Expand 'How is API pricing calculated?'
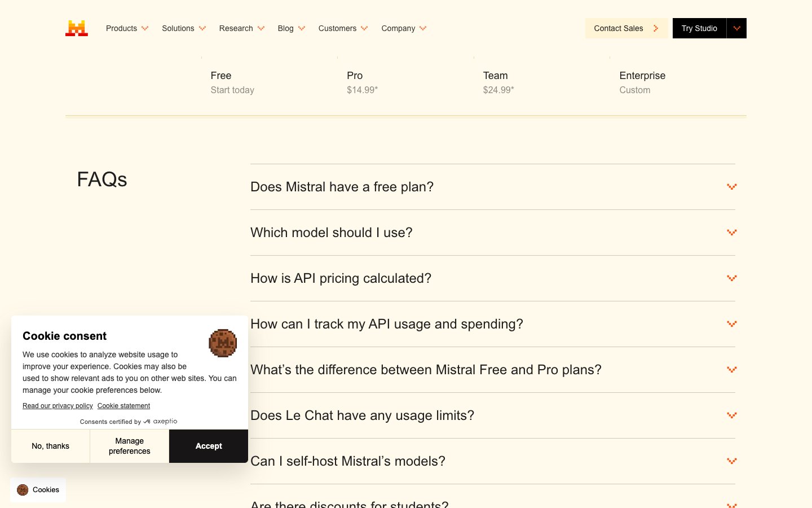The width and height of the screenshot is (812, 508). click(341, 278)
